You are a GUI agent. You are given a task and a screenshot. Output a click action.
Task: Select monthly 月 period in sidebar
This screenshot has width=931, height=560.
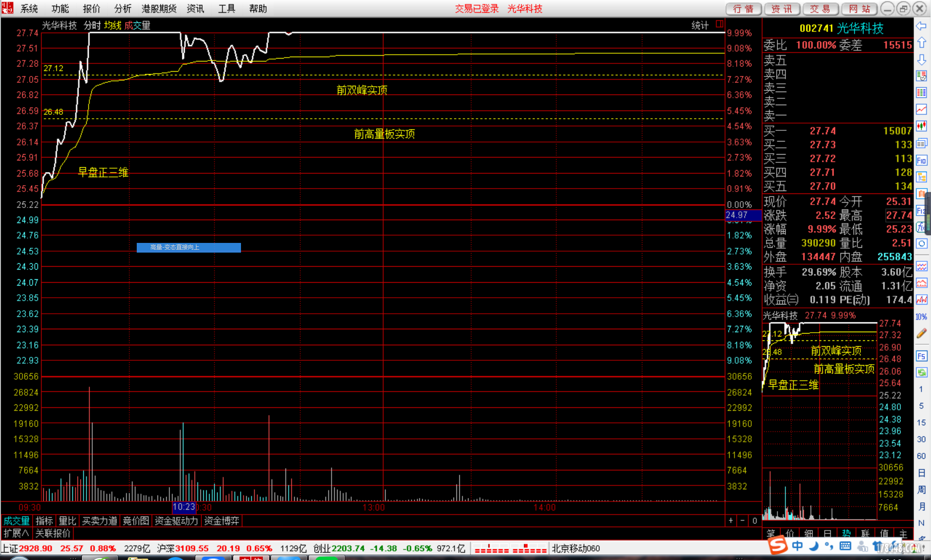pos(921,506)
